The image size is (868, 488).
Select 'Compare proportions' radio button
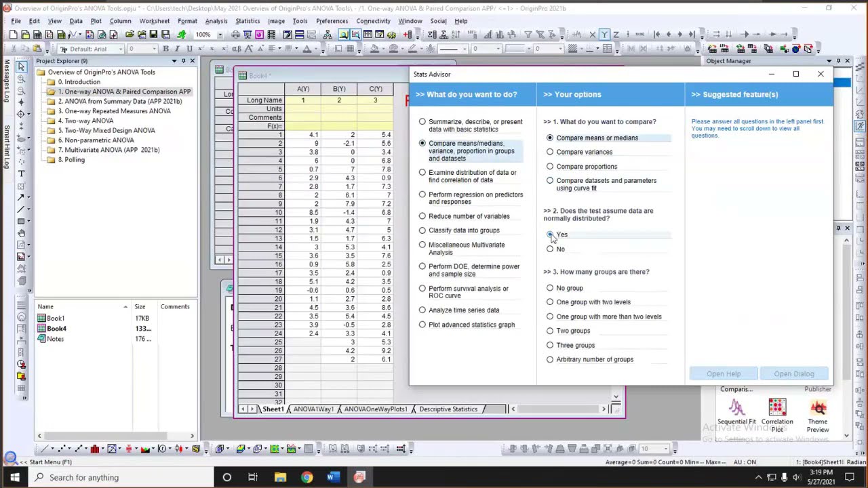tap(550, 166)
